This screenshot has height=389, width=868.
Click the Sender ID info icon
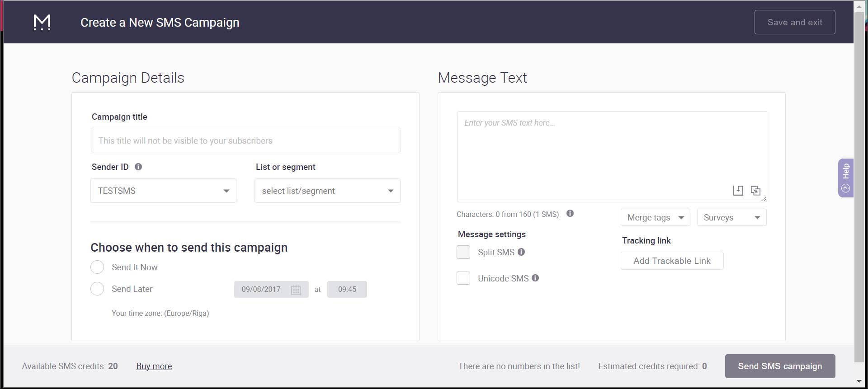[138, 167]
